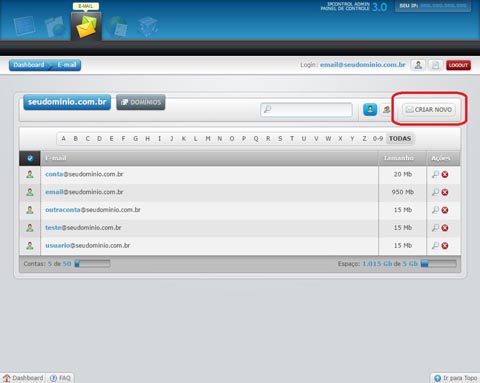Delete the conta@seudominio.com.br account

(445, 174)
